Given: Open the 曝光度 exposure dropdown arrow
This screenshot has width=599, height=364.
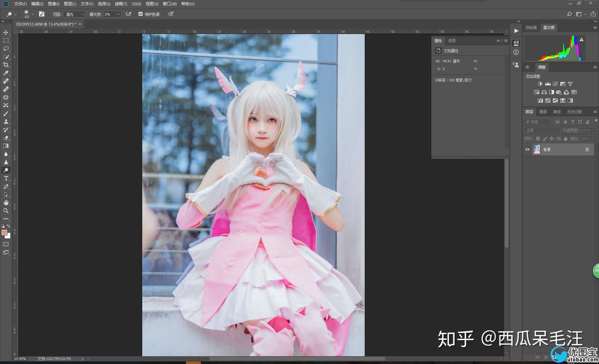Looking at the screenshot, I should tap(119, 14).
